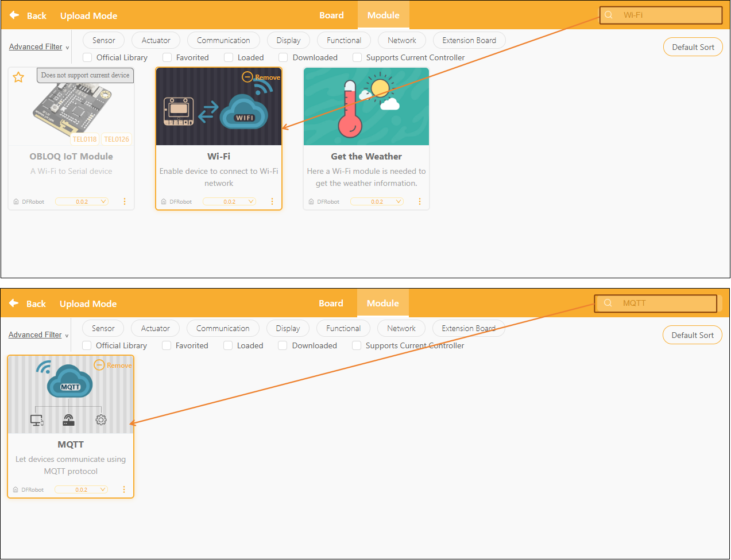
Task: Open the three-dot menu on the Wi-Fi card
Action: [x=272, y=201]
